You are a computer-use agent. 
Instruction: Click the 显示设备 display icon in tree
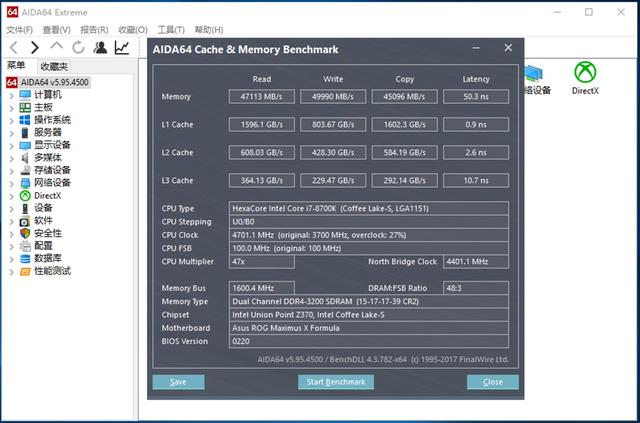click(25, 145)
